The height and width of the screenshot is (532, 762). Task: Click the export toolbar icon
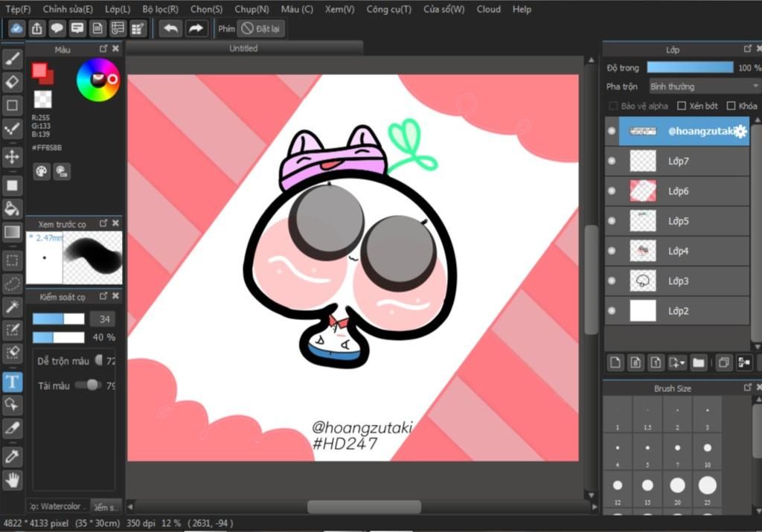click(x=37, y=29)
